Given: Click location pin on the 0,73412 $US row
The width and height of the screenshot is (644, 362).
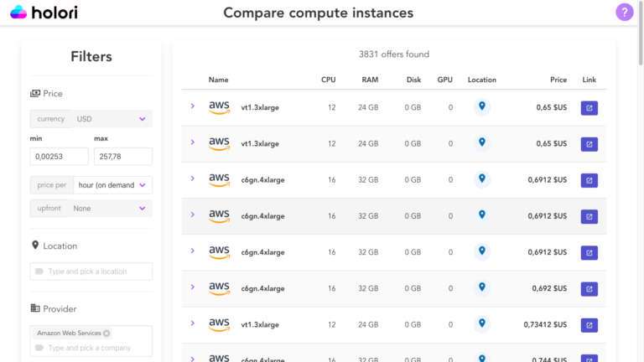Looking at the screenshot, I should click(481, 323).
